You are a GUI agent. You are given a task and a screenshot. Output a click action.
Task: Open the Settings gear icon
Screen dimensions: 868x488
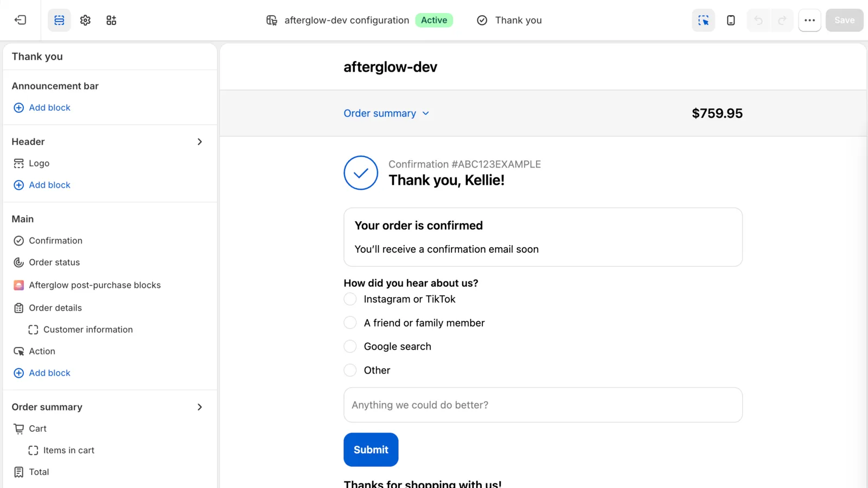pyautogui.click(x=85, y=20)
